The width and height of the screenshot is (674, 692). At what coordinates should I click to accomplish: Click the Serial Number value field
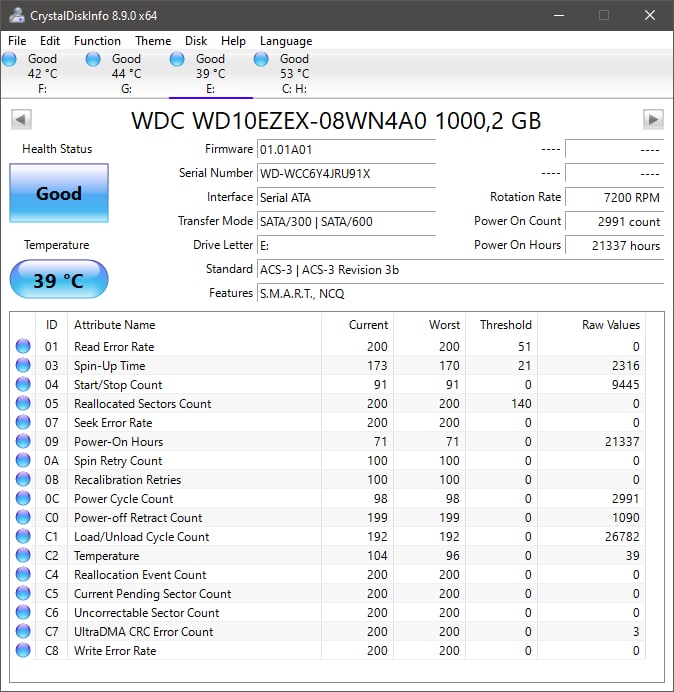[x=346, y=173]
